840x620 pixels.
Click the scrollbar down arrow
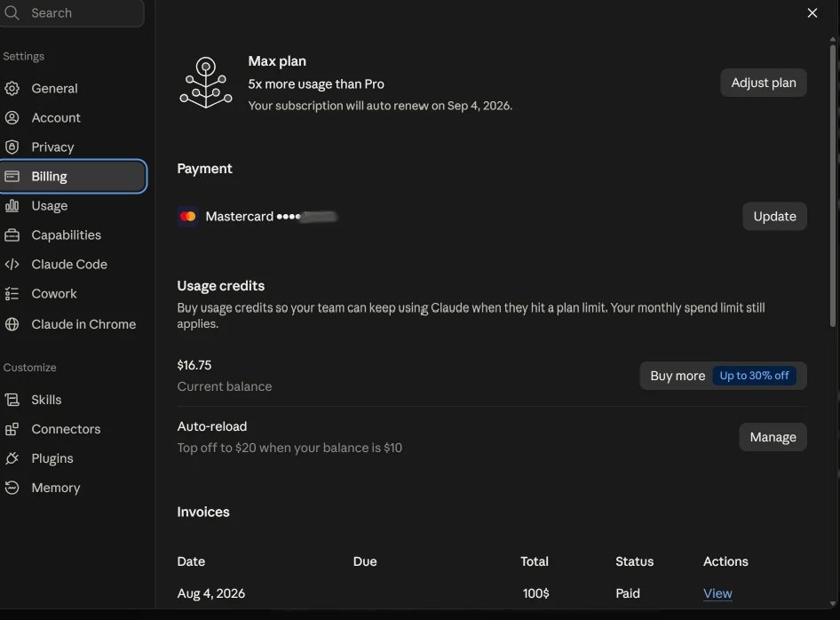tap(833, 603)
